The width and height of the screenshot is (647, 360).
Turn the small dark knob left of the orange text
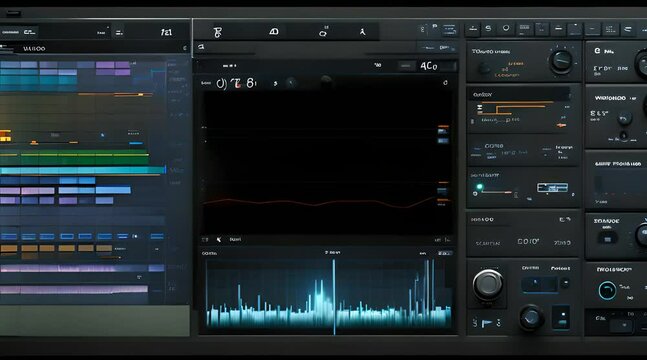click(x=484, y=68)
